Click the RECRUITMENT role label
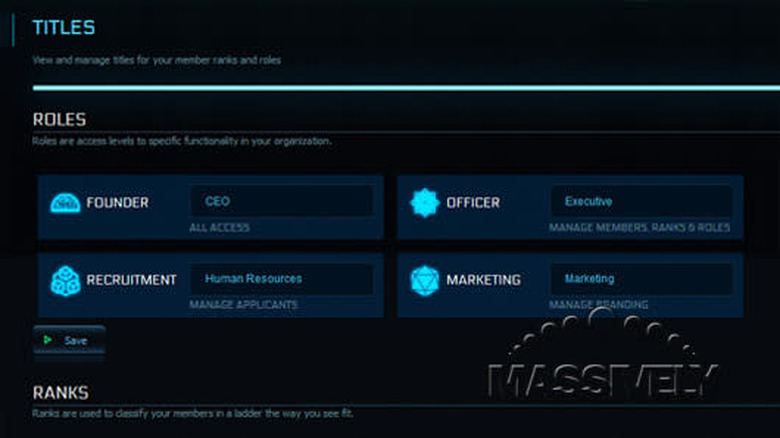This screenshot has width=780, height=438. point(131,280)
